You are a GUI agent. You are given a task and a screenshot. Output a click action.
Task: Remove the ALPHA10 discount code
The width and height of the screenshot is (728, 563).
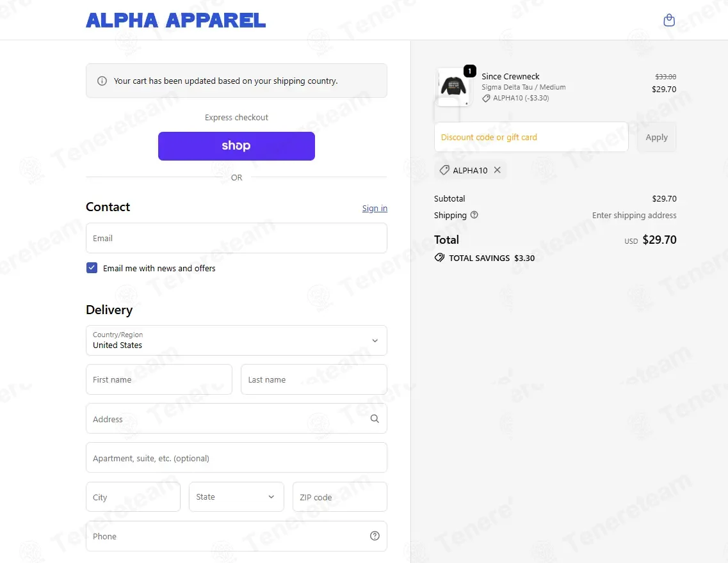[x=497, y=170]
